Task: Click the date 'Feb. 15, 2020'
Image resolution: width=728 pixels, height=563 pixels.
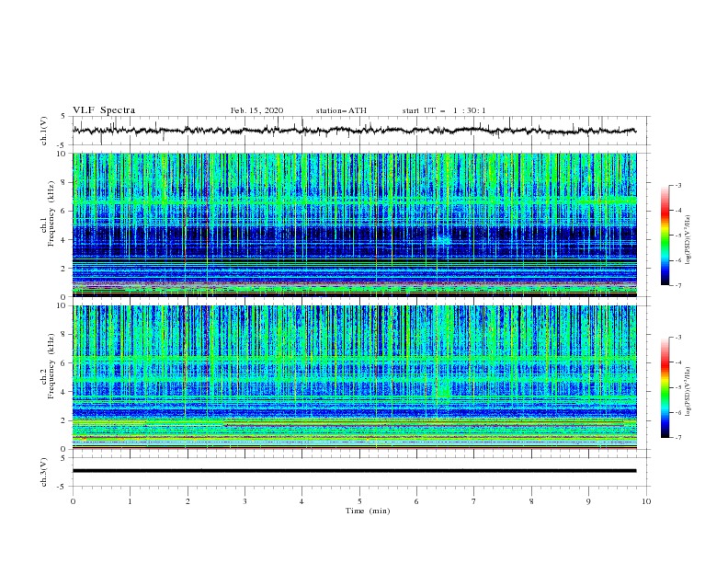Action: tap(256, 110)
